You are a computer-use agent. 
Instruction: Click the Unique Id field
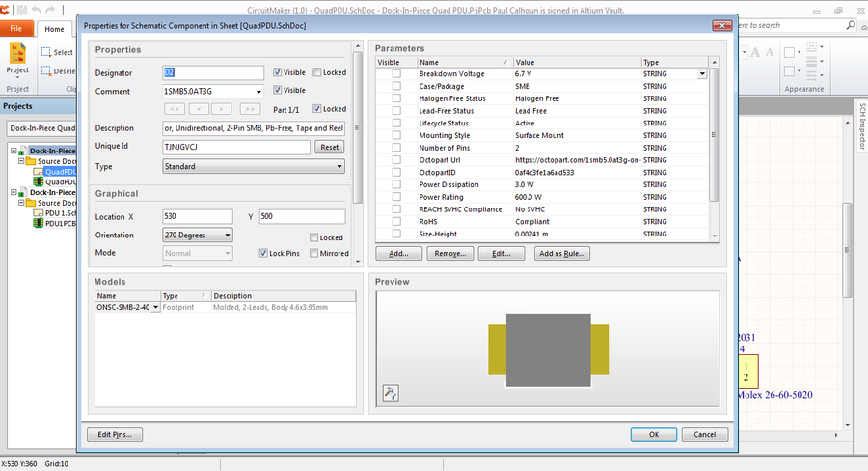click(x=236, y=147)
